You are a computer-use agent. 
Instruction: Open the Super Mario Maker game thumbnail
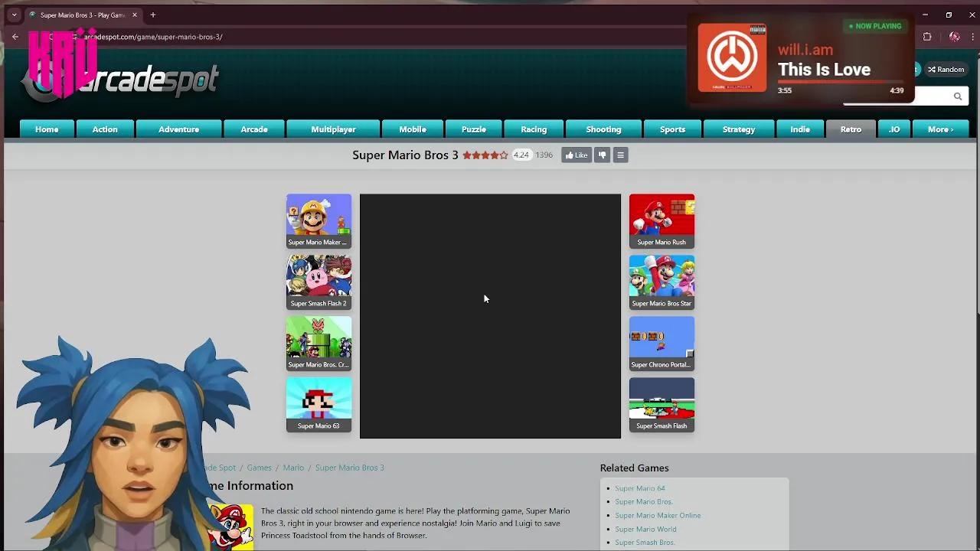coord(318,221)
